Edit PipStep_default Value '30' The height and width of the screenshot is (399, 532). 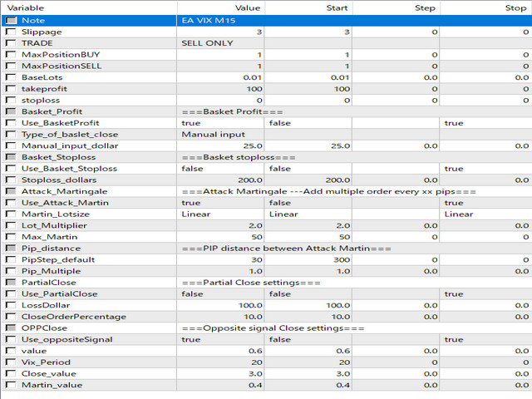(220, 259)
